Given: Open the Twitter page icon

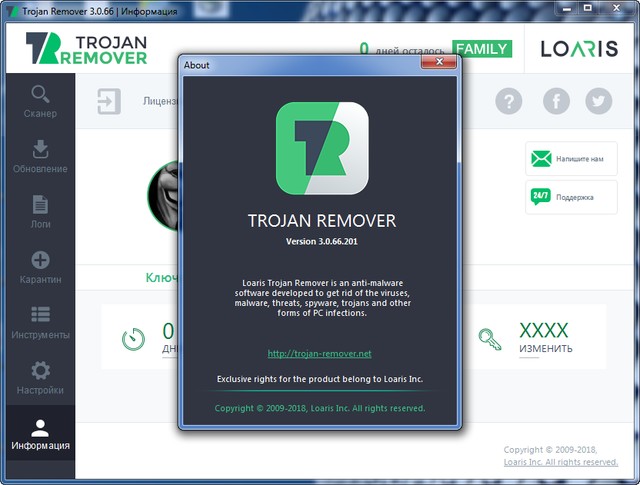Looking at the screenshot, I should pyautogui.click(x=599, y=101).
